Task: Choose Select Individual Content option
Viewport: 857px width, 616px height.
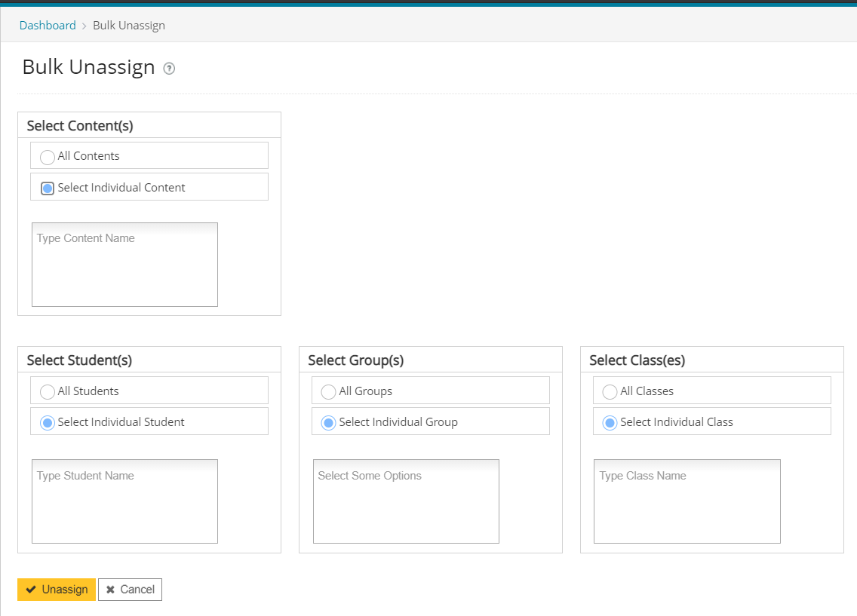Action: click(x=47, y=188)
